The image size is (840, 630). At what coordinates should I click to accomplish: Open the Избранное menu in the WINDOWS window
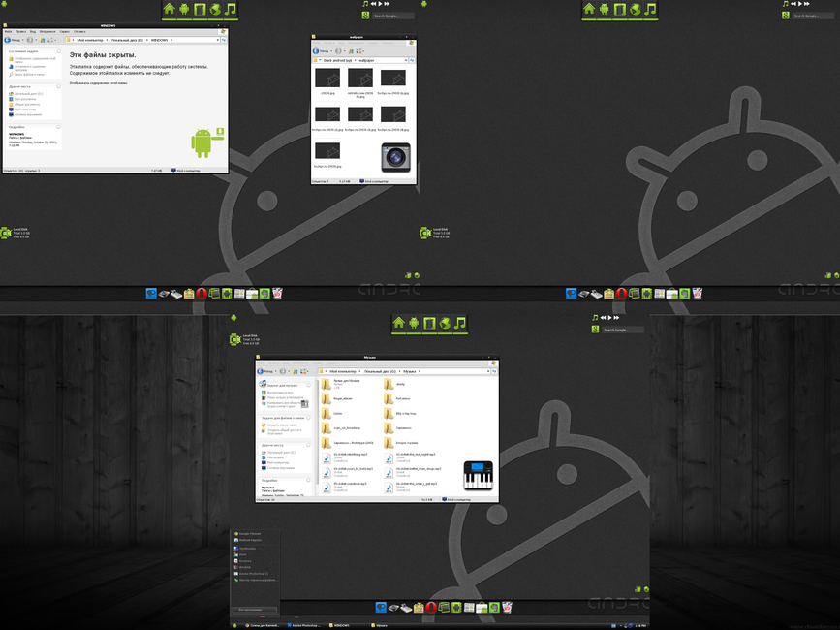coord(47,32)
